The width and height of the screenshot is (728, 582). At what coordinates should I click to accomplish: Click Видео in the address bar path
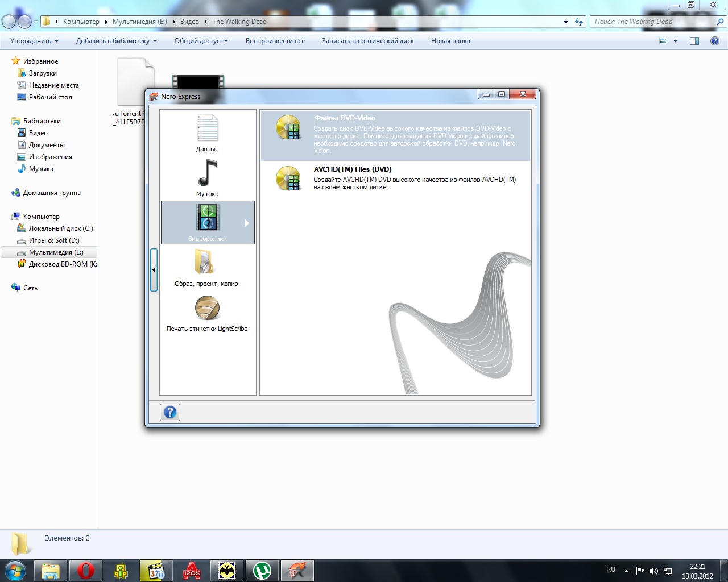(189, 22)
